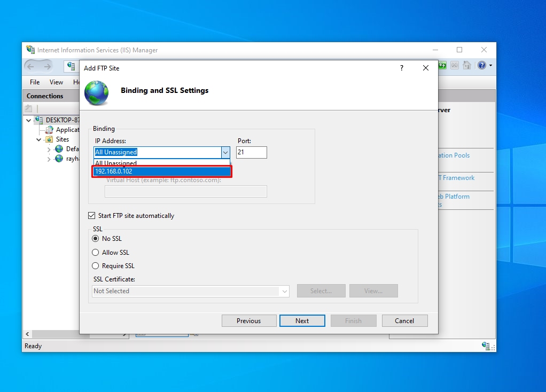546x392 pixels.
Task: Click the rayh site globe icon
Action: tap(59, 159)
